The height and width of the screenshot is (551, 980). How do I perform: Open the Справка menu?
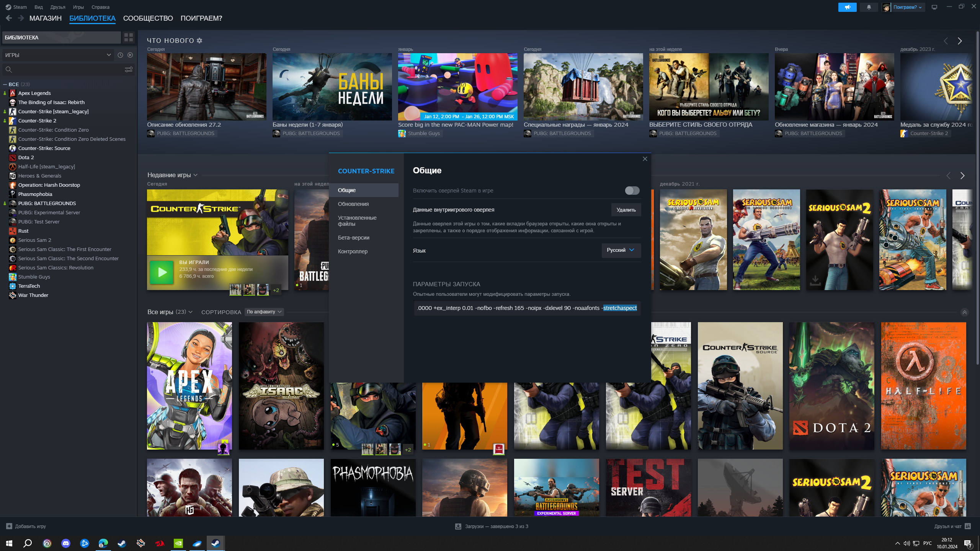(100, 7)
